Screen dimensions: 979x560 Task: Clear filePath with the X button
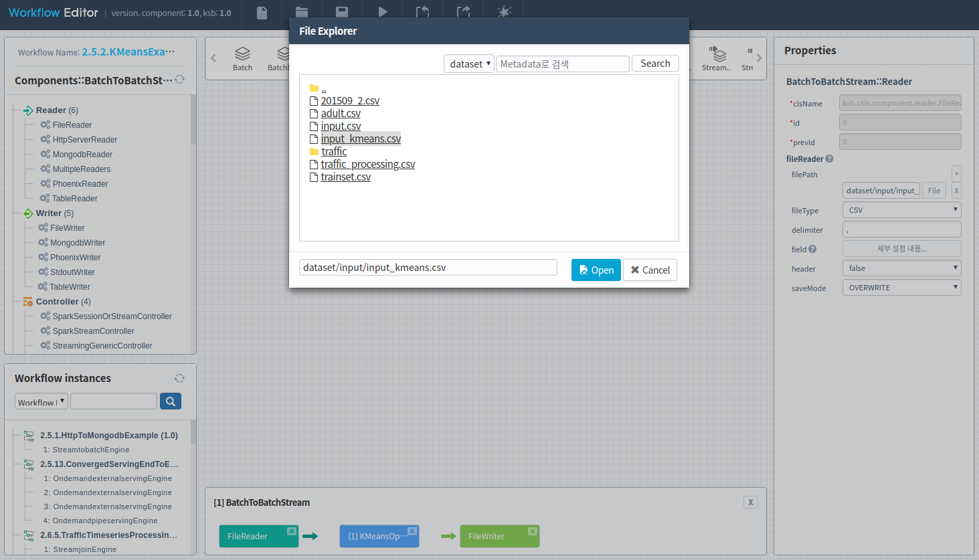click(956, 191)
